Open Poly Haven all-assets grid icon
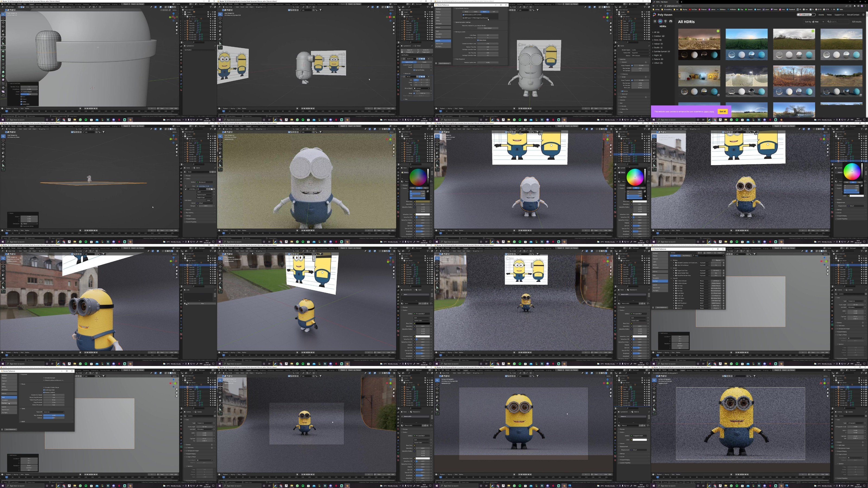This screenshot has height=488, width=868. pos(655,21)
